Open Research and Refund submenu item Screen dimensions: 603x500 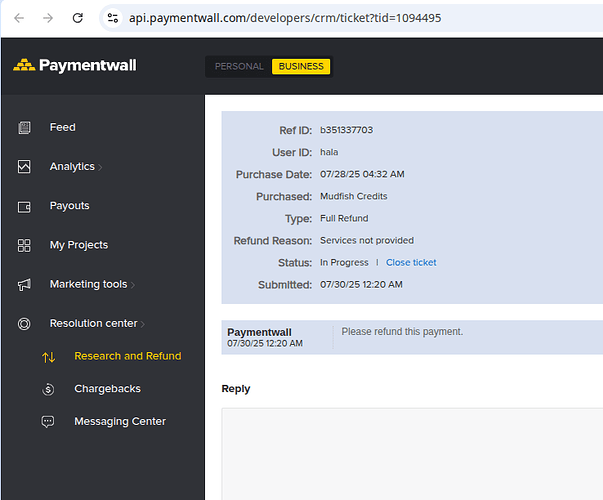(x=128, y=356)
